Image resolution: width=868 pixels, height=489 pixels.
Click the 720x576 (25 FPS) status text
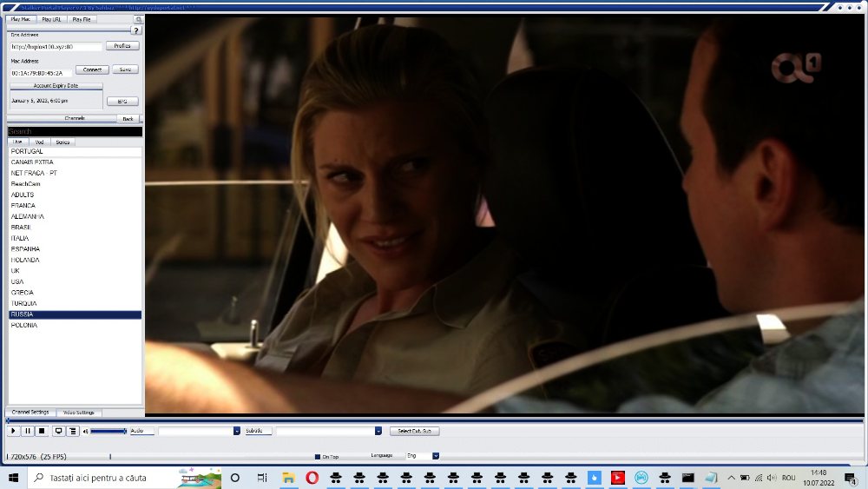coord(39,457)
